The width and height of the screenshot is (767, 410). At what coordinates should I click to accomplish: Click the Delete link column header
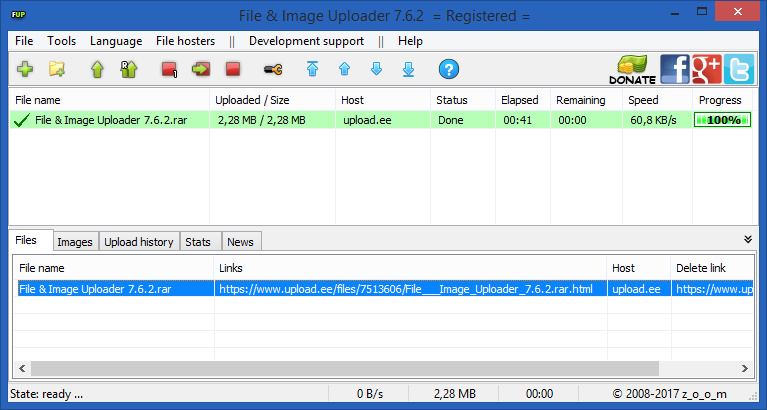pyautogui.click(x=712, y=268)
